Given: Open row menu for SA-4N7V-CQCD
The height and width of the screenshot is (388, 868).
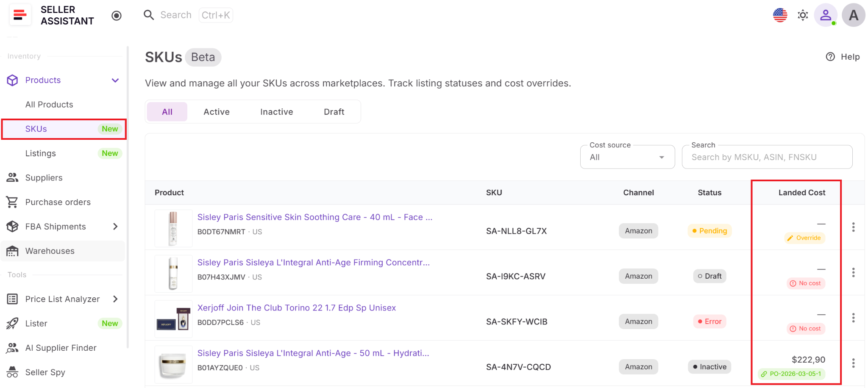Looking at the screenshot, I should (853, 363).
